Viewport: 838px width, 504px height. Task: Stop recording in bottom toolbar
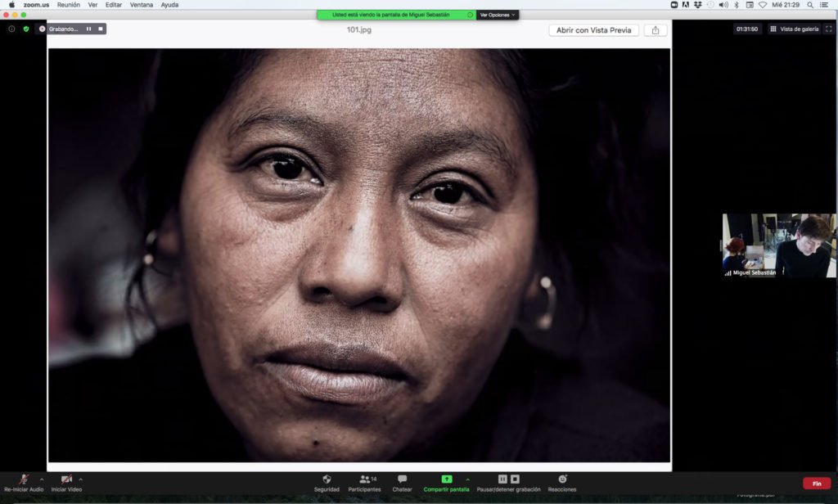click(515, 479)
